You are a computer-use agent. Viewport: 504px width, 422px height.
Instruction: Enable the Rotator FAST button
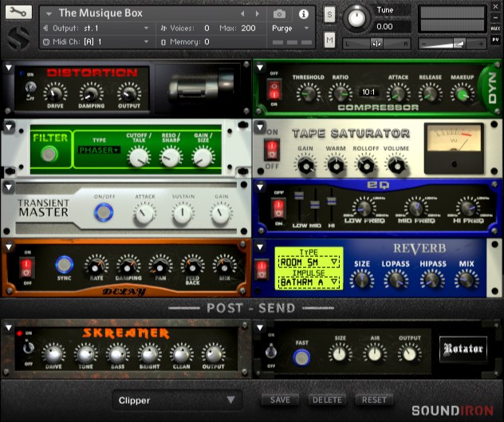pos(301,357)
